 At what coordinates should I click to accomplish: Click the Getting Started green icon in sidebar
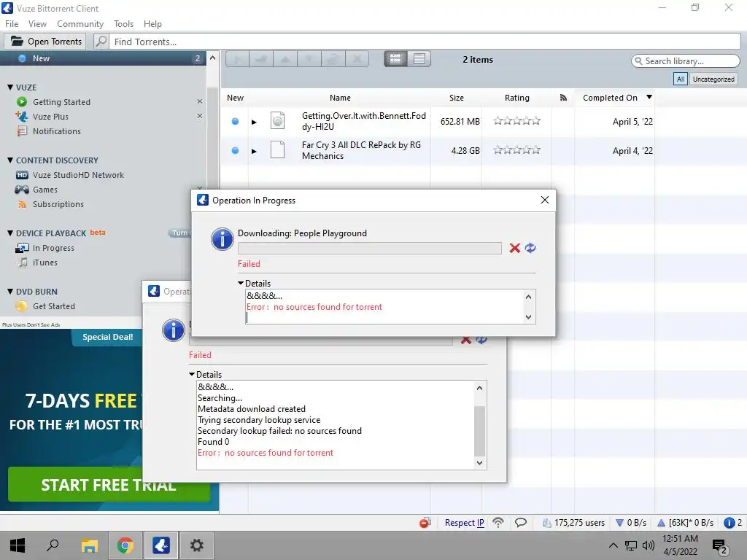point(22,102)
